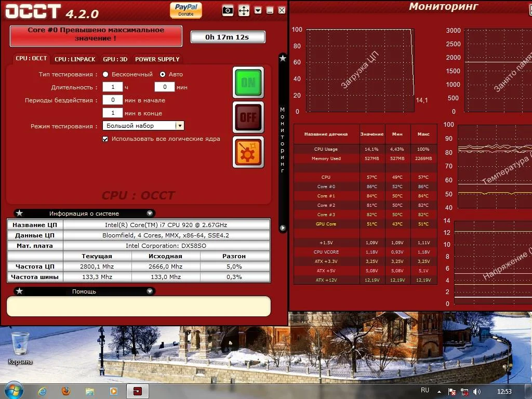
Task: Click the Значение column header
Action: (x=372, y=134)
